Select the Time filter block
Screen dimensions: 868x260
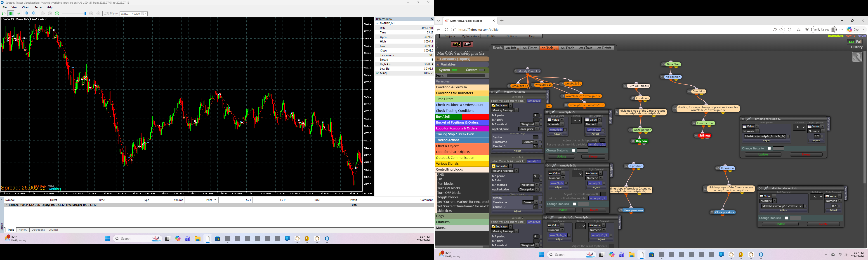point(673,64)
